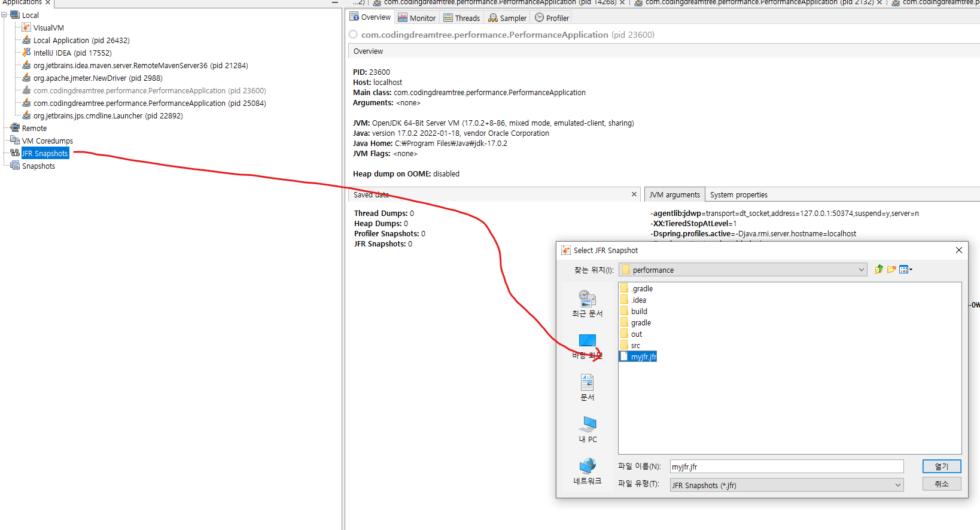Go to Network (네트워크) shortcut
This screenshot has height=530, width=980.
pos(588,471)
